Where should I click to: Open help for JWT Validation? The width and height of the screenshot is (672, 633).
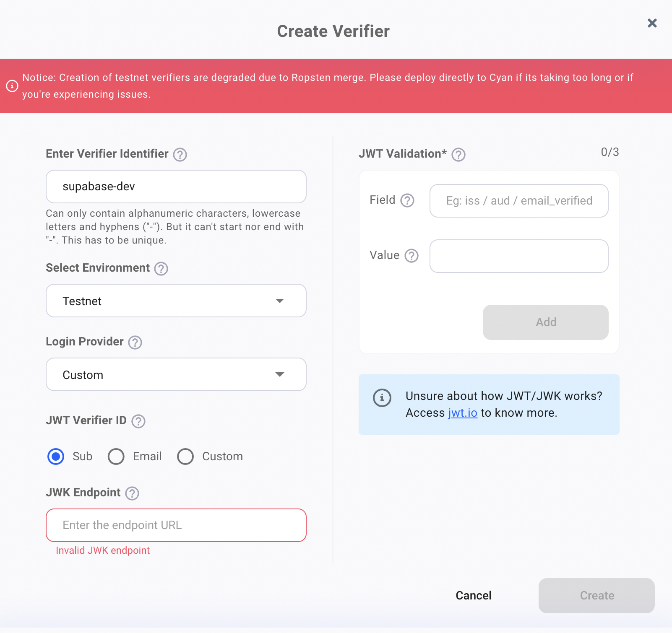[458, 155]
